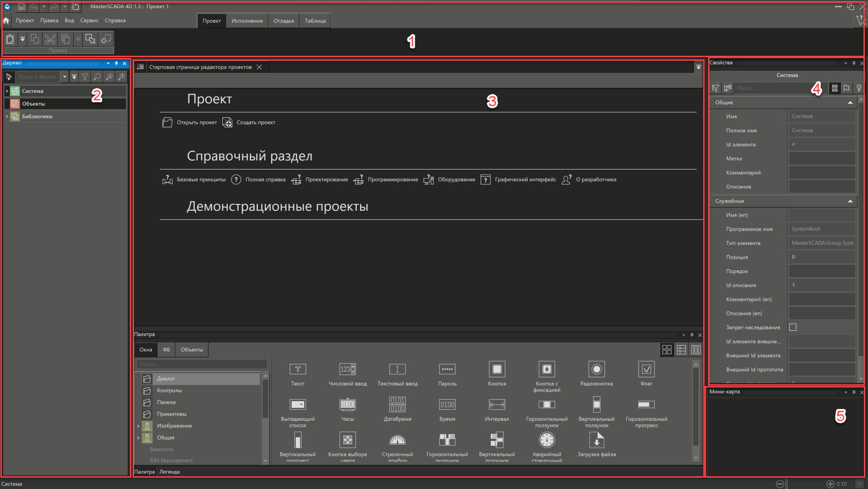
Task: Click the home icon in menu bar
Action: [6, 20]
